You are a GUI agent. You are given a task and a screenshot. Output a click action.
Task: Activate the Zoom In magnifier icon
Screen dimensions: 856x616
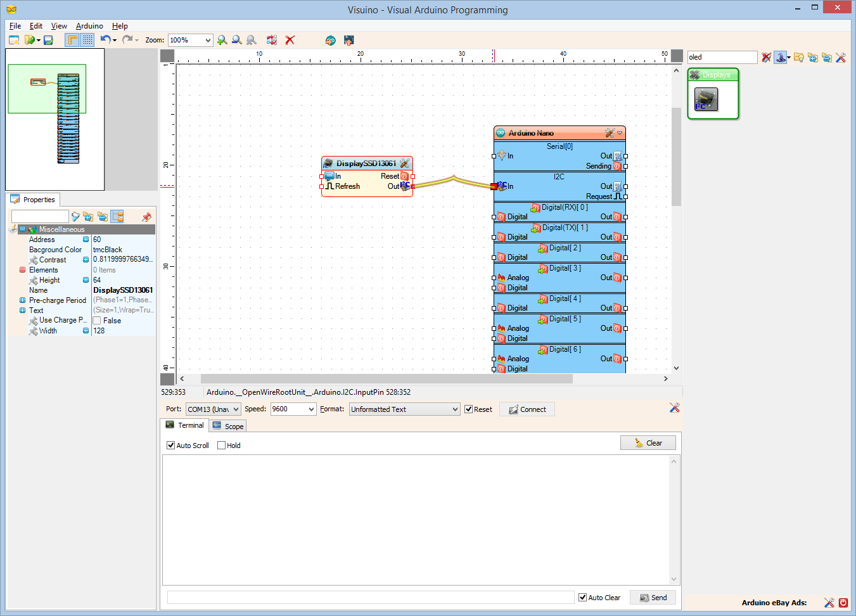pyautogui.click(x=222, y=40)
